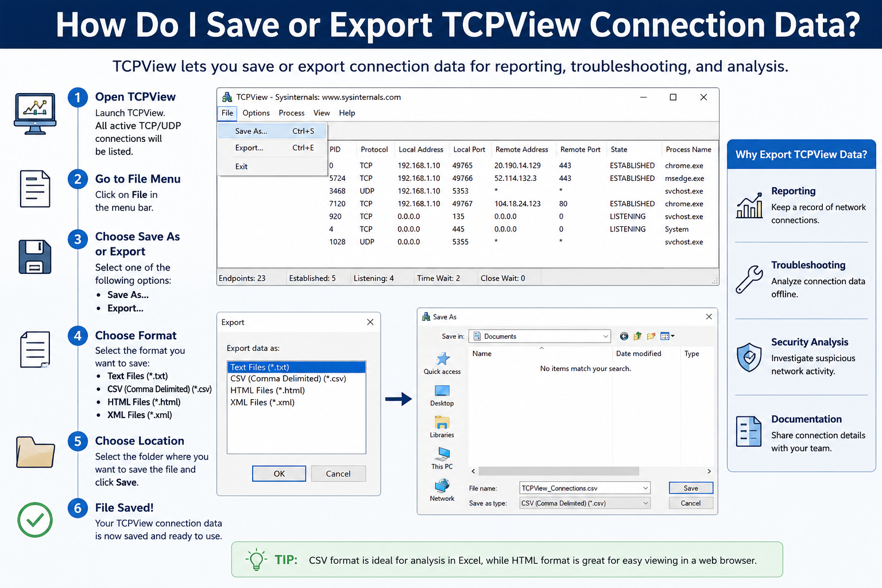The height and width of the screenshot is (588, 882).
Task: Click the Network icon in Save As sidebar
Action: coord(442,486)
